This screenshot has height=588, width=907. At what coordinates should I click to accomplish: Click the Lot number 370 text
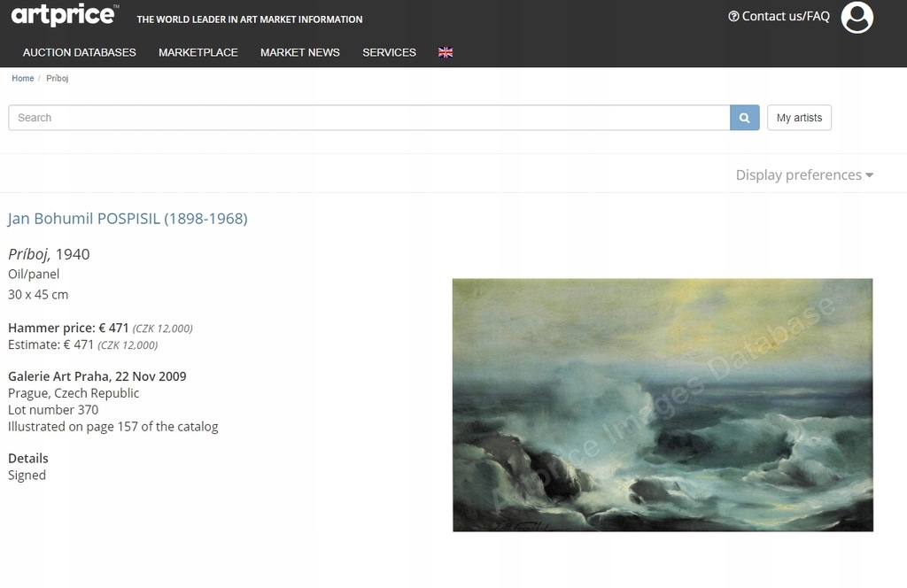click(53, 410)
